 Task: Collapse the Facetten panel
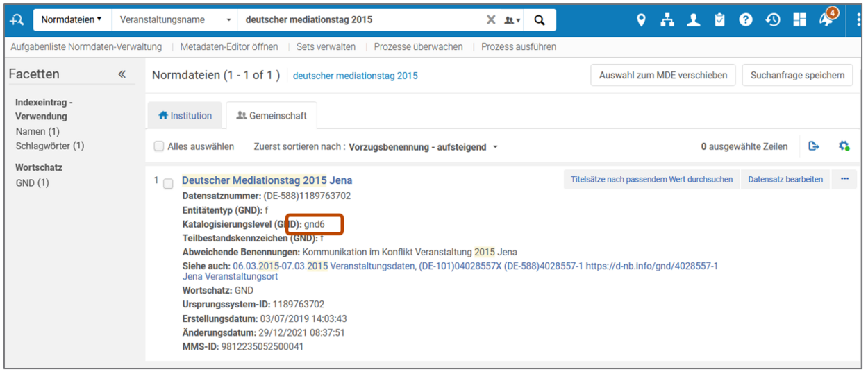(122, 74)
